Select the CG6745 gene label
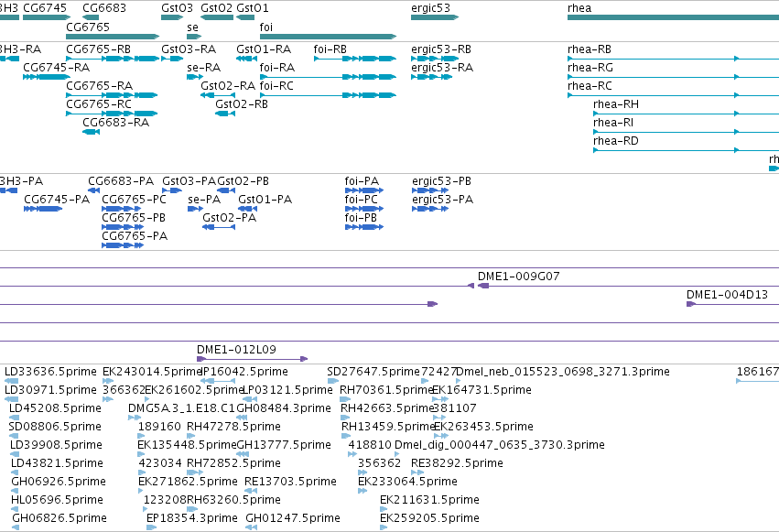 click(x=45, y=8)
